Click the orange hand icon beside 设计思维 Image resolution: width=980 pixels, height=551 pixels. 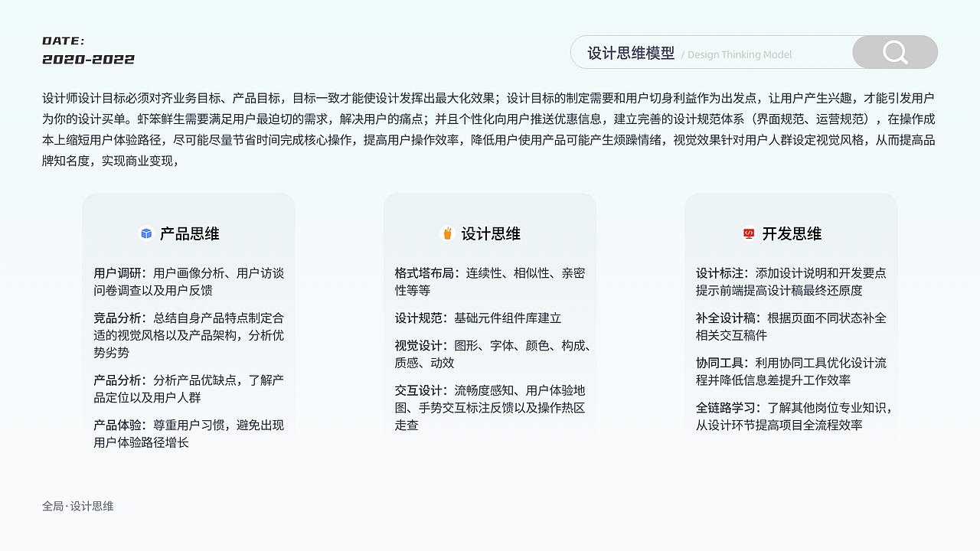click(x=448, y=233)
